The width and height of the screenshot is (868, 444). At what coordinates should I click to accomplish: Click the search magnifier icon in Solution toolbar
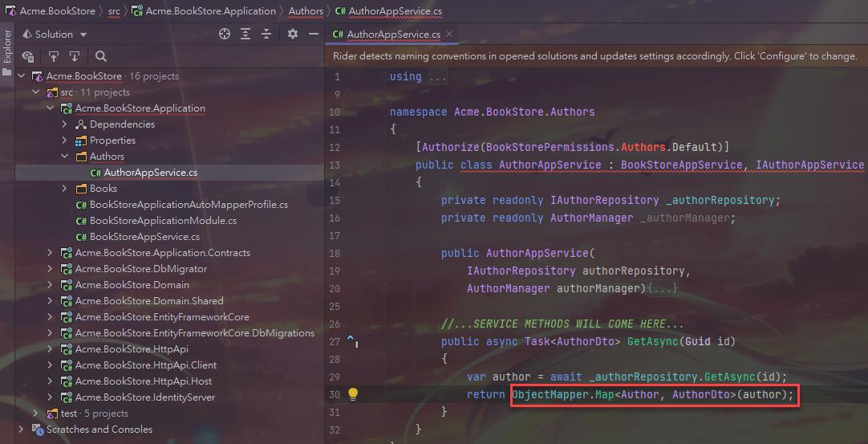[x=101, y=56]
